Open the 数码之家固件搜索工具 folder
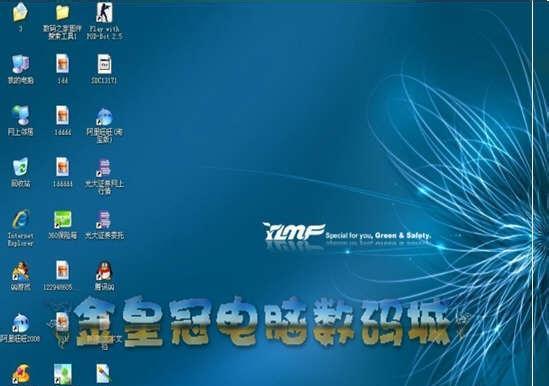This screenshot has width=549, height=386. pyautogui.click(x=62, y=13)
